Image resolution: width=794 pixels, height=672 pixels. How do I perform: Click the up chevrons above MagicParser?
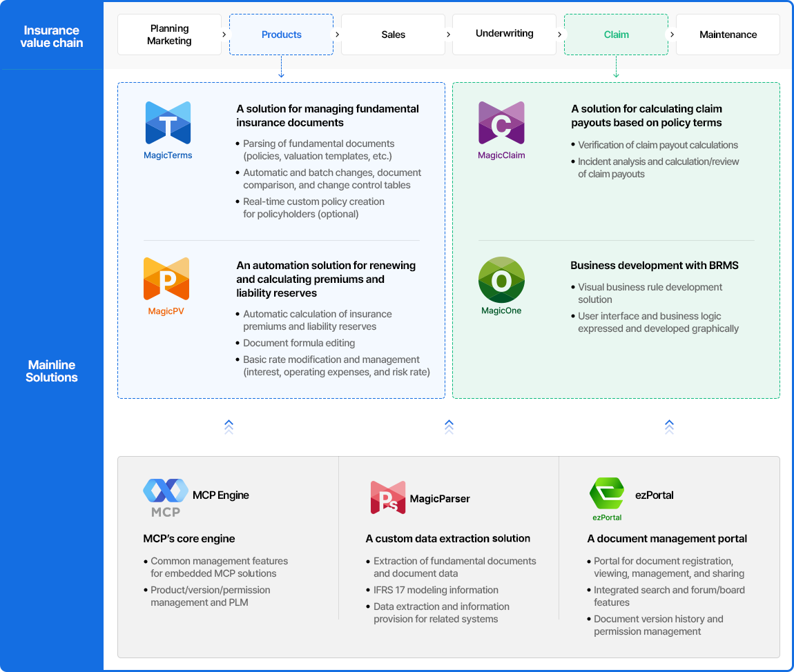click(x=449, y=427)
